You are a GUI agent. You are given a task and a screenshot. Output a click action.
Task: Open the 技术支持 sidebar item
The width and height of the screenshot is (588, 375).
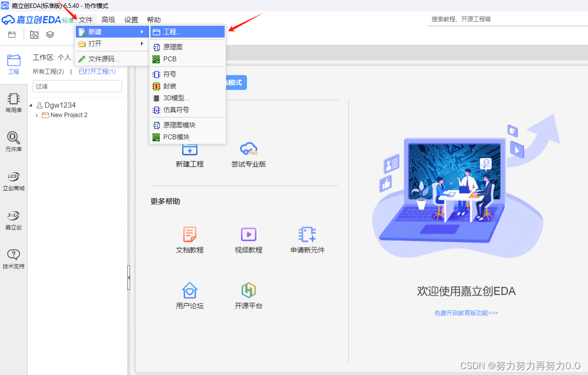13,259
